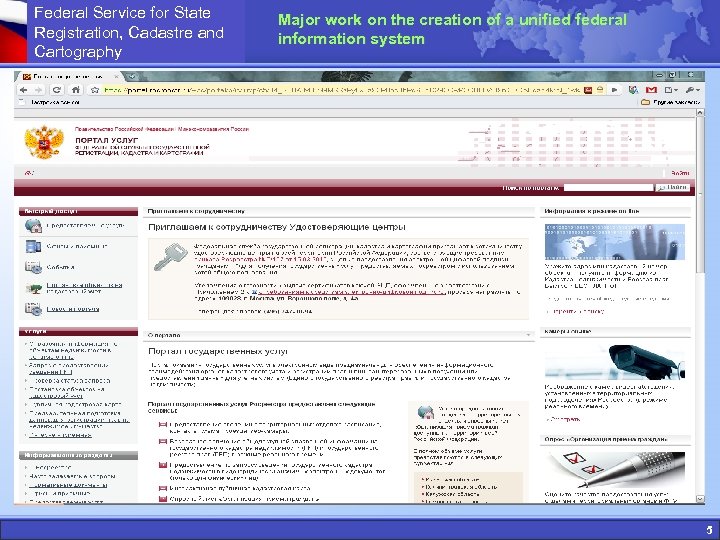This screenshot has height=540, width=720.
Task: Open the wrench settings menu in the browser
Action: click(x=692, y=90)
